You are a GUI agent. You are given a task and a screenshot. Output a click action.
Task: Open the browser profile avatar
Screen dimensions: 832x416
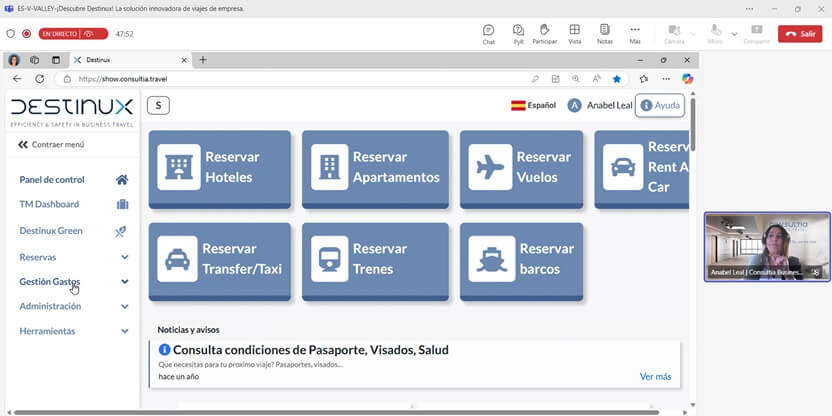coord(14,60)
